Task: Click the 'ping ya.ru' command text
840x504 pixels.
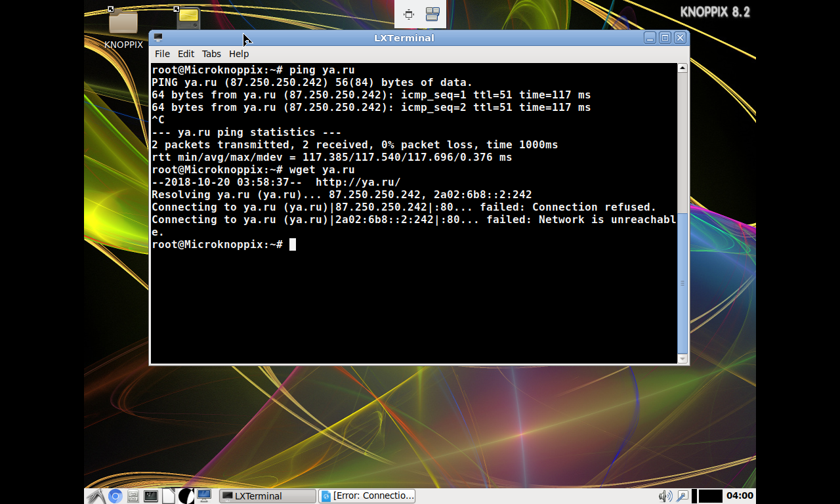Action: coord(322,70)
